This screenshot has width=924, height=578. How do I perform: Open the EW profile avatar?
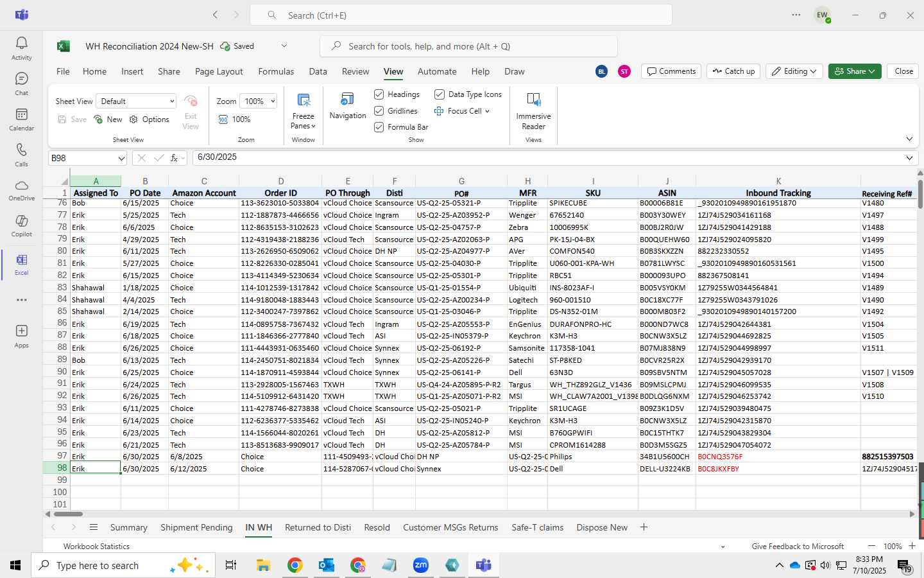823,15
